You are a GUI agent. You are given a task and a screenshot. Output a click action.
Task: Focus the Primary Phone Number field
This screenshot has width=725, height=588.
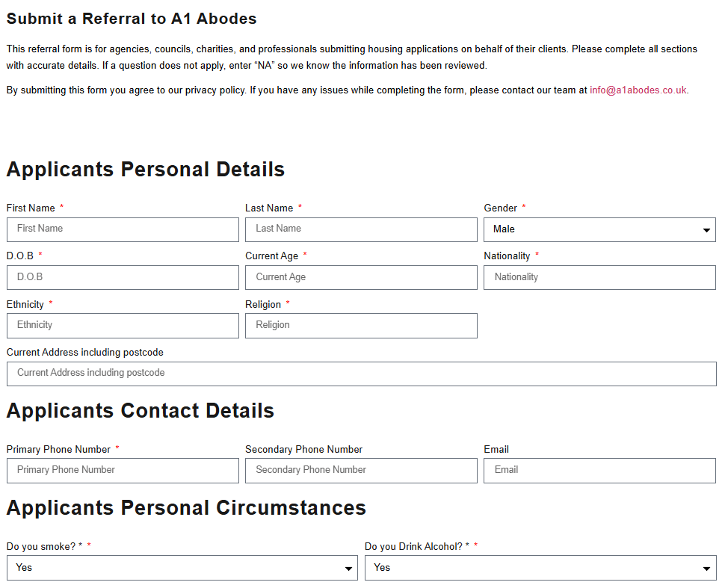pos(123,470)
